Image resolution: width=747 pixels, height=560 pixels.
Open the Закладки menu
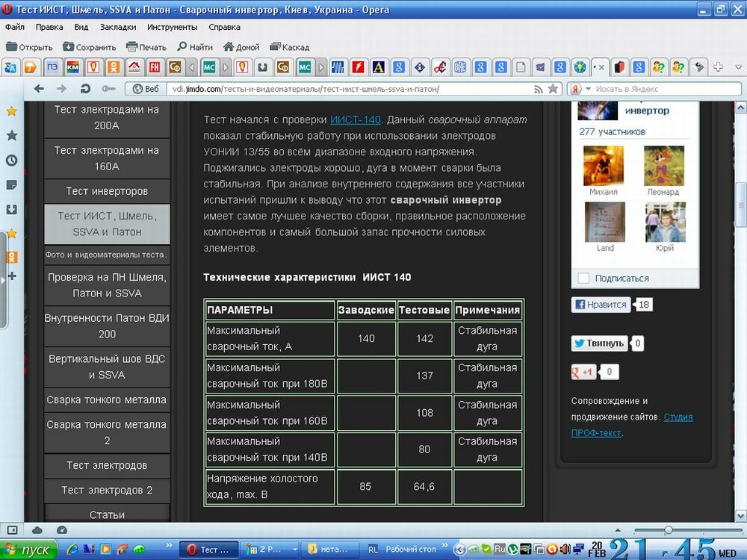pyautogui.click(x=117, y=27)
